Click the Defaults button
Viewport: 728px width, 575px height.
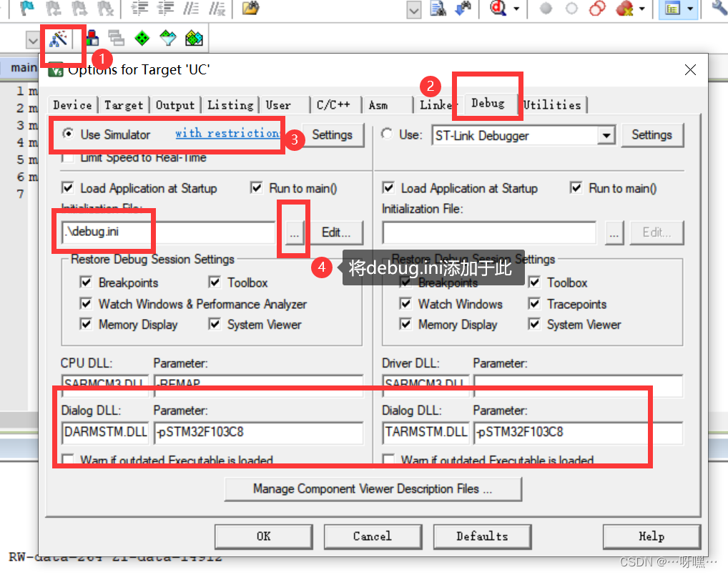pyautogui.click(x=483, y=536)
